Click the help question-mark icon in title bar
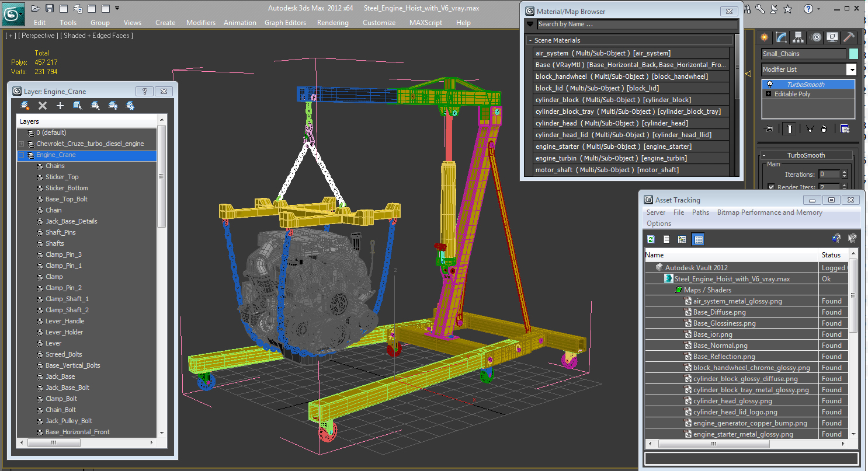 [x=808, y=8]
